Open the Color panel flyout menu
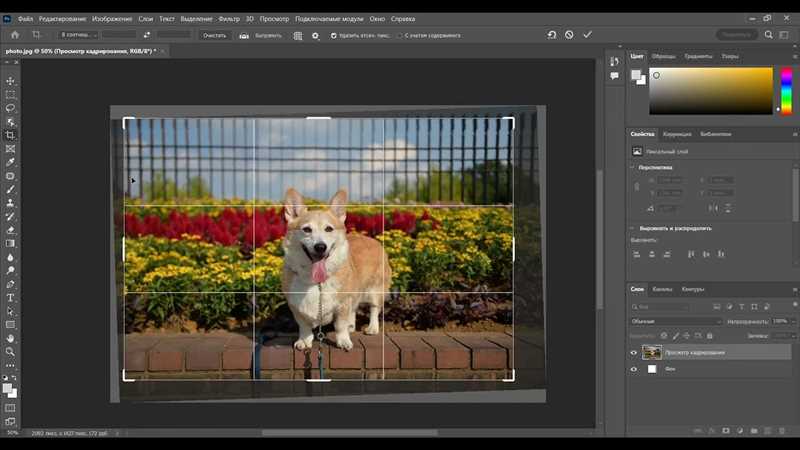Image resolution: width=800 pixels, height=450 pixels. pos(794,57)
